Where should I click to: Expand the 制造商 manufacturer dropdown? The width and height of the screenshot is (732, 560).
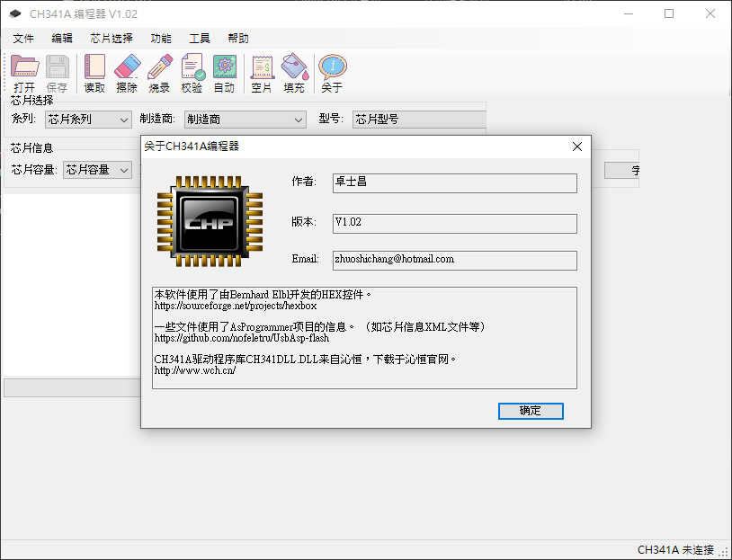pos(245,120)
